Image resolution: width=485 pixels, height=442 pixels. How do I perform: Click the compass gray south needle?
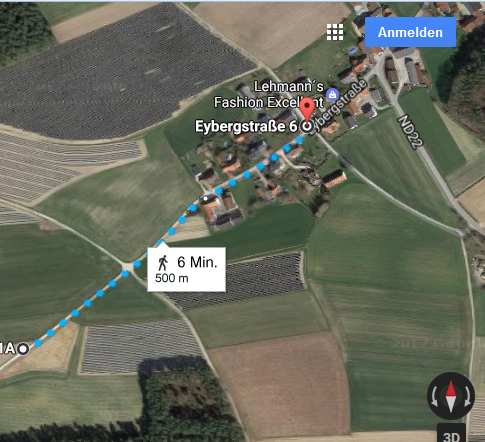click(451, 405)
